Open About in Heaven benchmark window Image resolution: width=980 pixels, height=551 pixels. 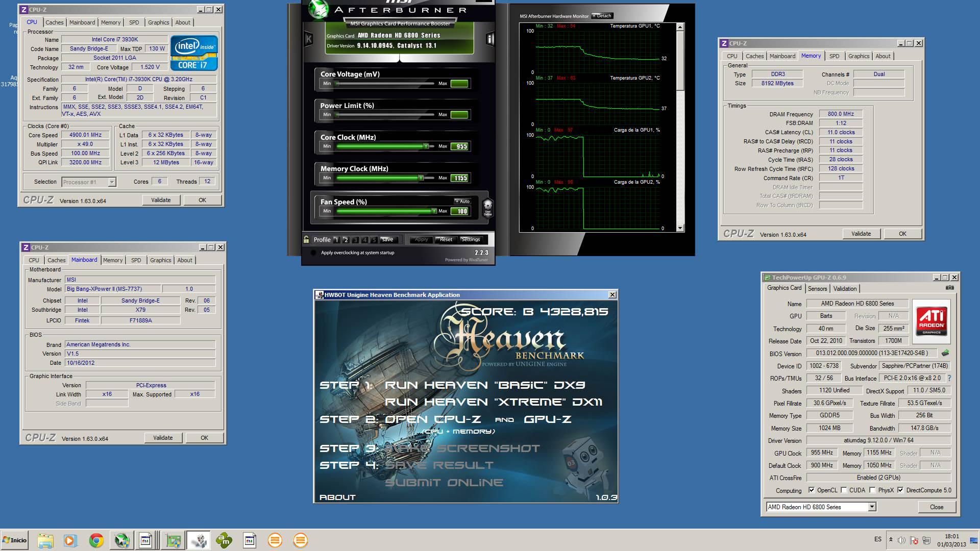[337, 497]
